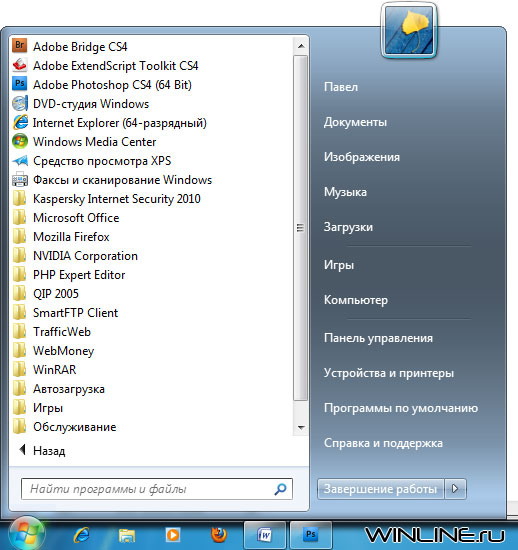Click the Игры folder icon in programs list
The width and height of the screenshot is (518, 550).
(x=20, y=408)
